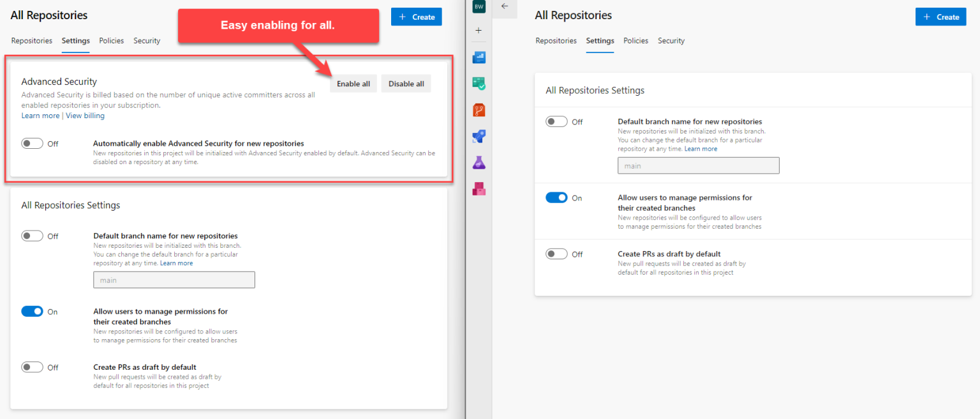Click the Enable all button
This screenshot has height=419, width=980.
click(353, 83)
